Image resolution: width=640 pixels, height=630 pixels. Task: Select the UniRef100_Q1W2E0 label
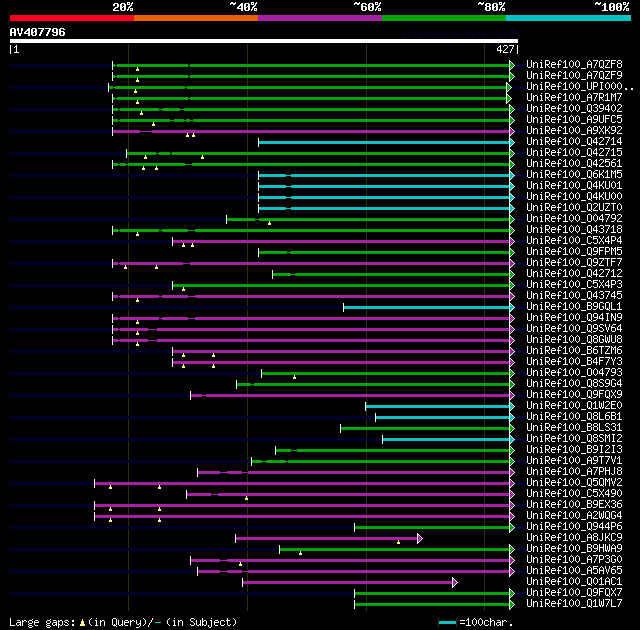point(574,406)
